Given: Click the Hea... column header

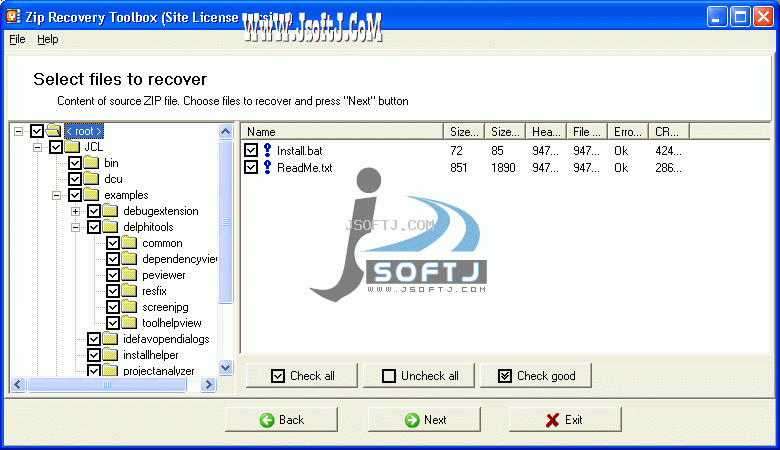Looking at the screenshot, I should point(546,132).
